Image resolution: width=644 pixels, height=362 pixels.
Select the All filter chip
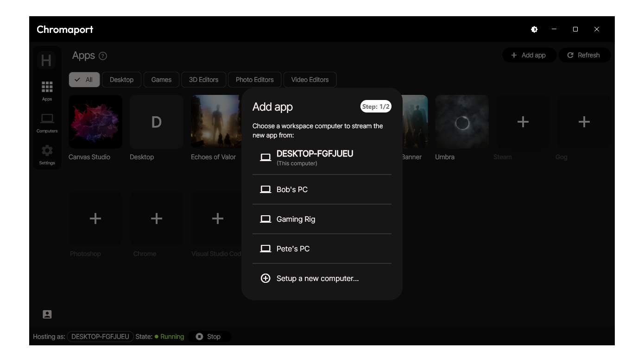(84, 80)
